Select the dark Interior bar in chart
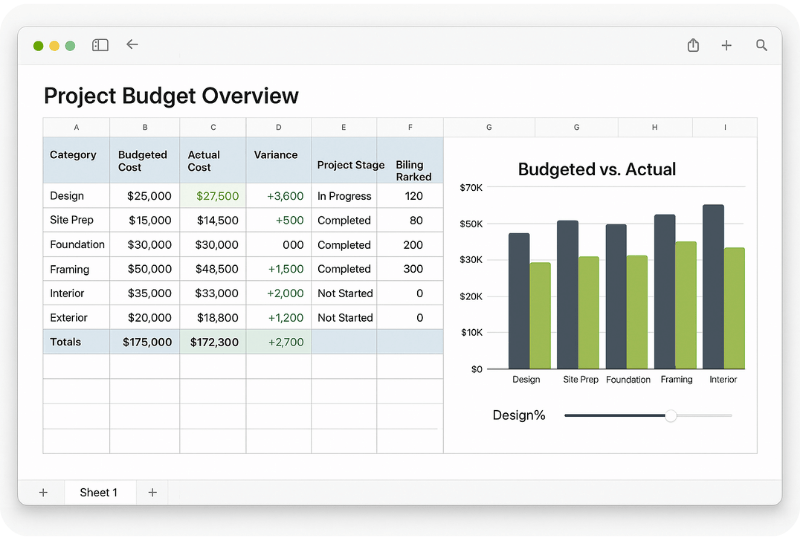 tap(713, 286)
